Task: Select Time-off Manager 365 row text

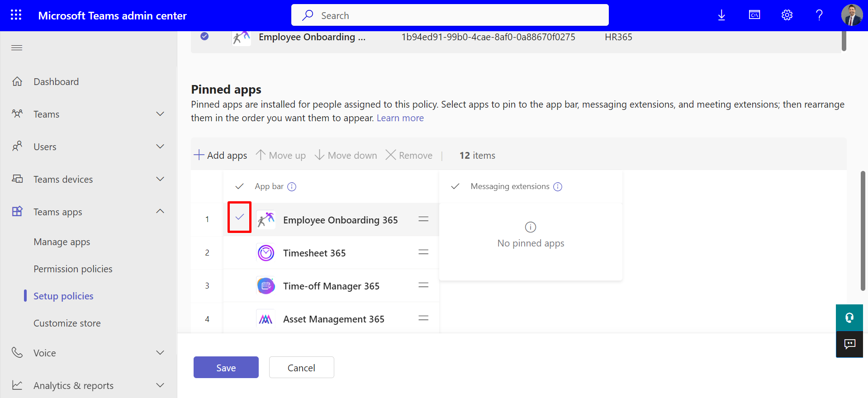Action: click(x=331, y=286)
